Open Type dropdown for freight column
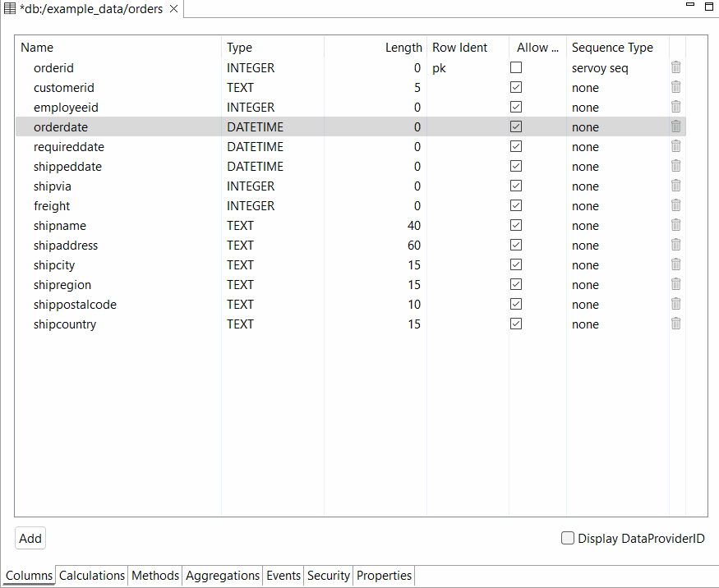Screen dimensions: 719x588 coord(271,206)
